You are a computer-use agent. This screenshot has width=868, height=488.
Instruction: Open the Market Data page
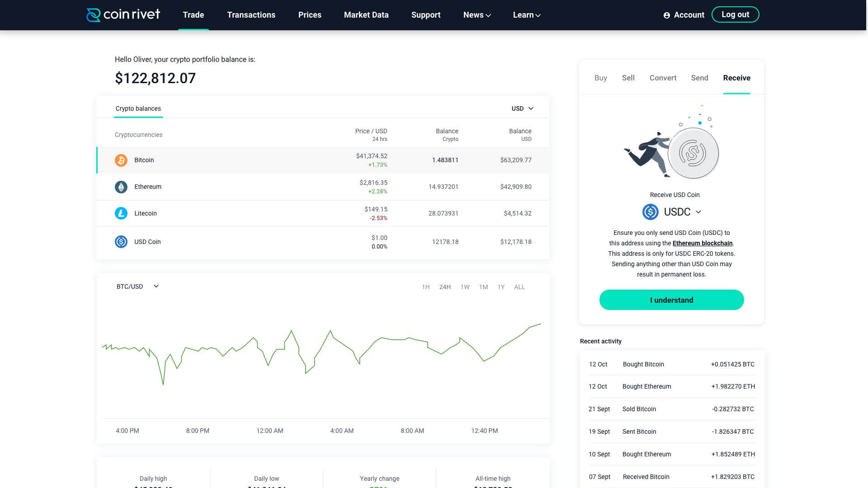point(366,15)
